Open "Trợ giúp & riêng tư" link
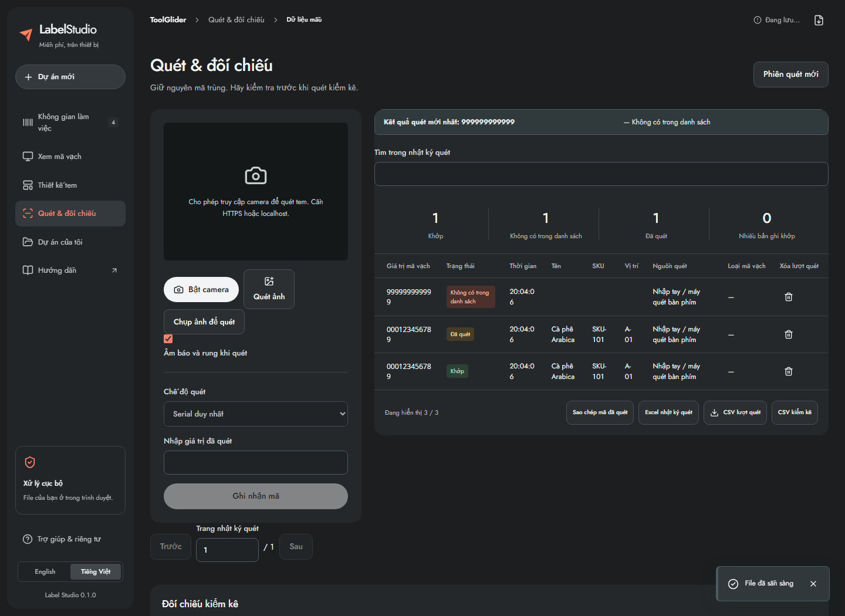Image resolution: width=845 pixels, height=616 pixels. [x=62, y=539]
